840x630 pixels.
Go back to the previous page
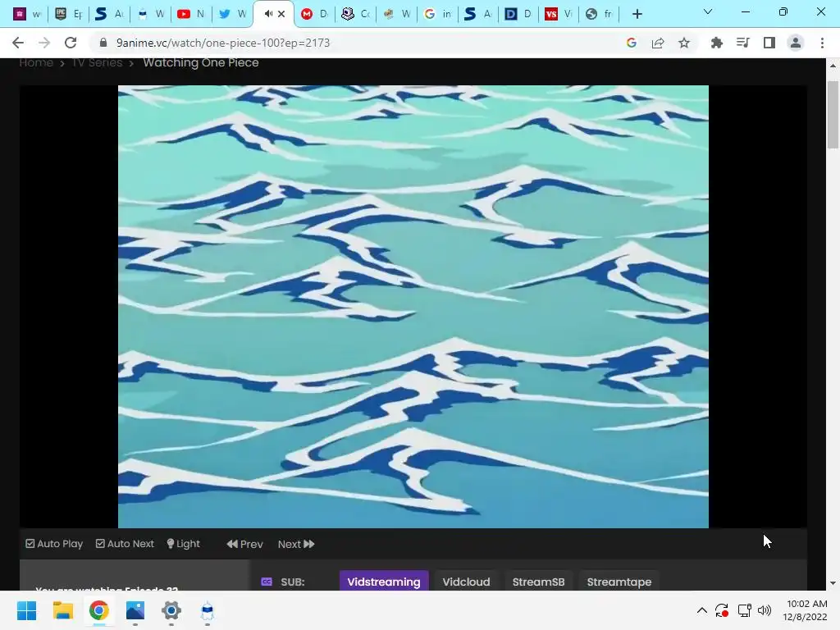[18, 43]
